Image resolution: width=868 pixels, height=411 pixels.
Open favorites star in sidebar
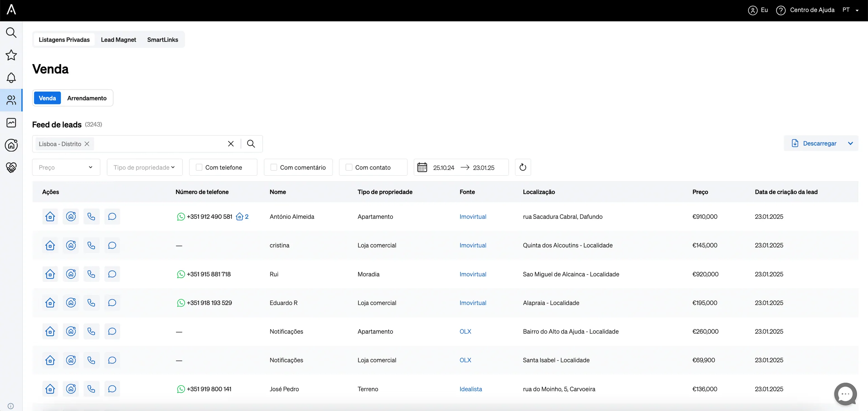[x=11, y=55]
